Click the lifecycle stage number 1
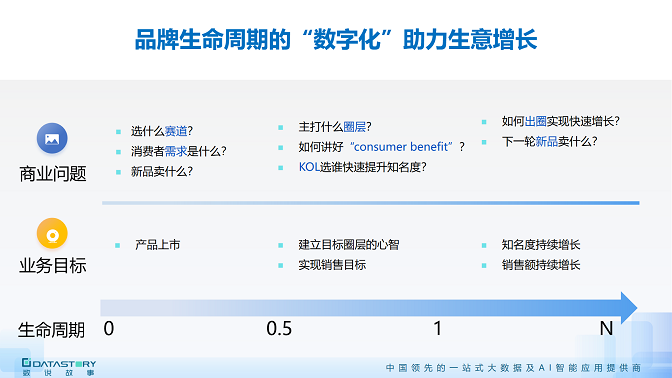The height and width of the screenshot is (378, 672). [x=438, y=329]
